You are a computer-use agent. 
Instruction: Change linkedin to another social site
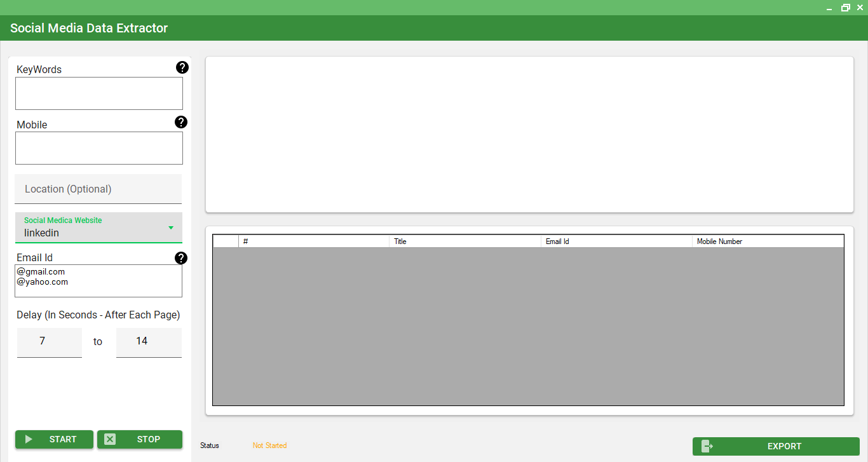[x=98, y=233]
